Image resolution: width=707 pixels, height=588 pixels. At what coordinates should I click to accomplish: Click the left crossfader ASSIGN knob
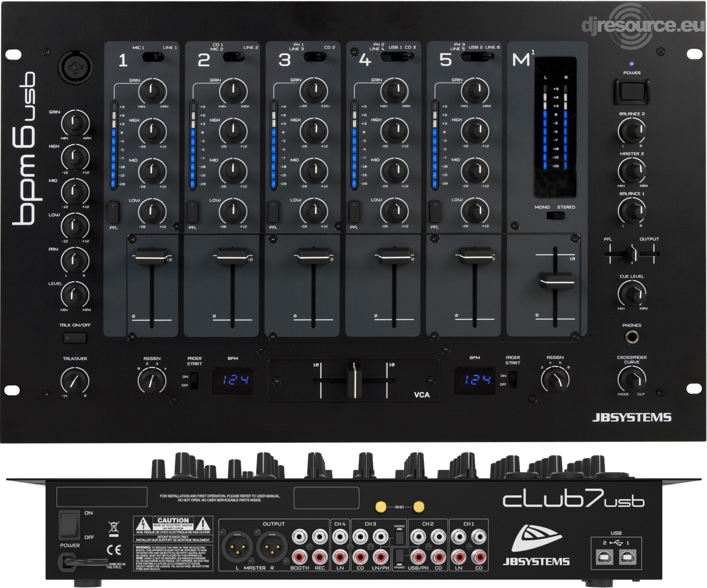click(x=152, y=381)
